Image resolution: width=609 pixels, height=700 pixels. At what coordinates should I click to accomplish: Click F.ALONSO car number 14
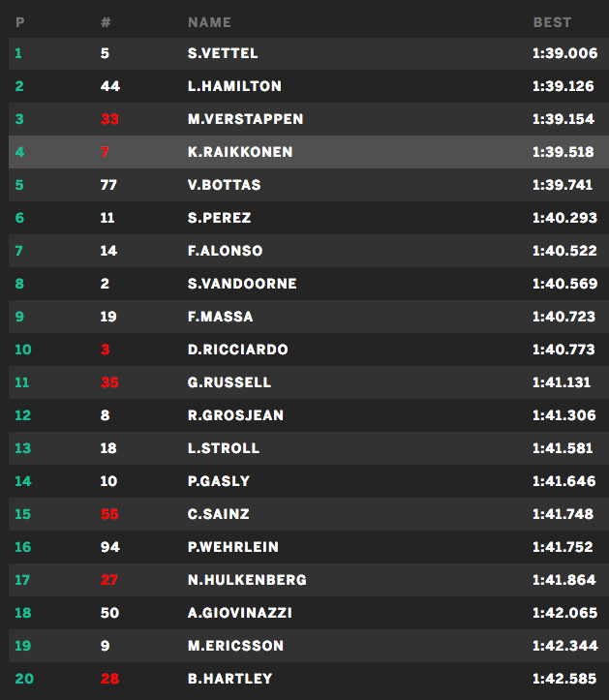click(108, 251)
